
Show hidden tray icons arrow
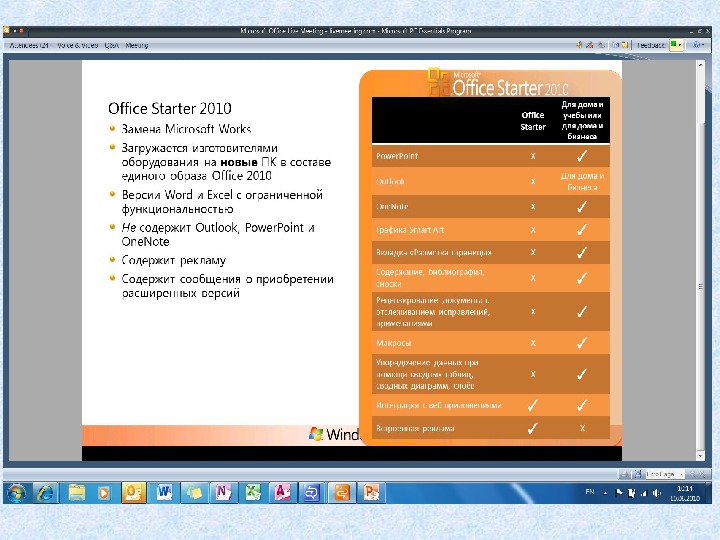(606, 493)
